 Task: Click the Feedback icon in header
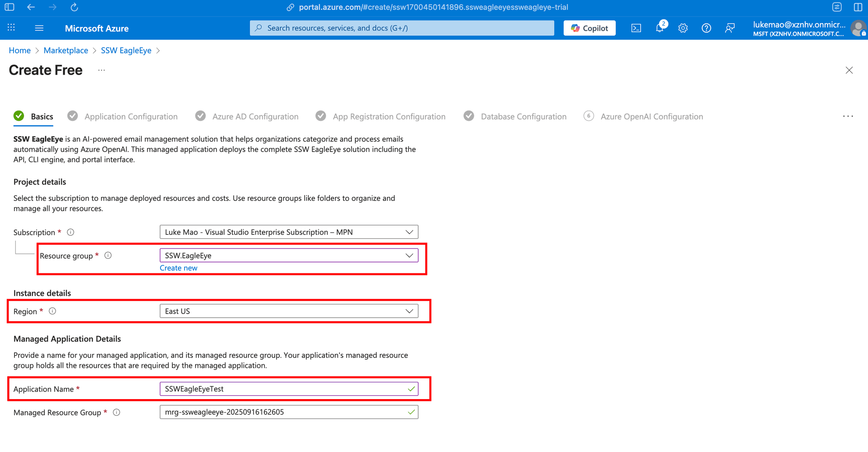click(x=730, y=28)
